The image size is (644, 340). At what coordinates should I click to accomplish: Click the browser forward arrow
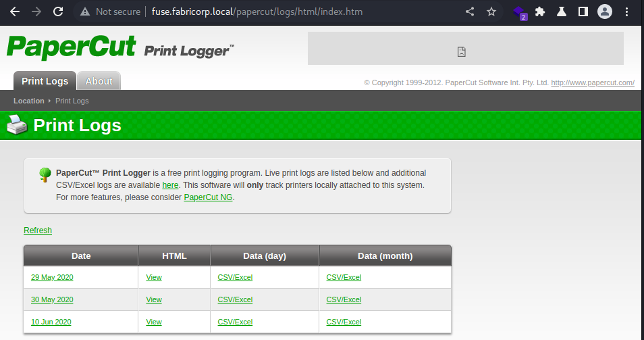(36, 11)
